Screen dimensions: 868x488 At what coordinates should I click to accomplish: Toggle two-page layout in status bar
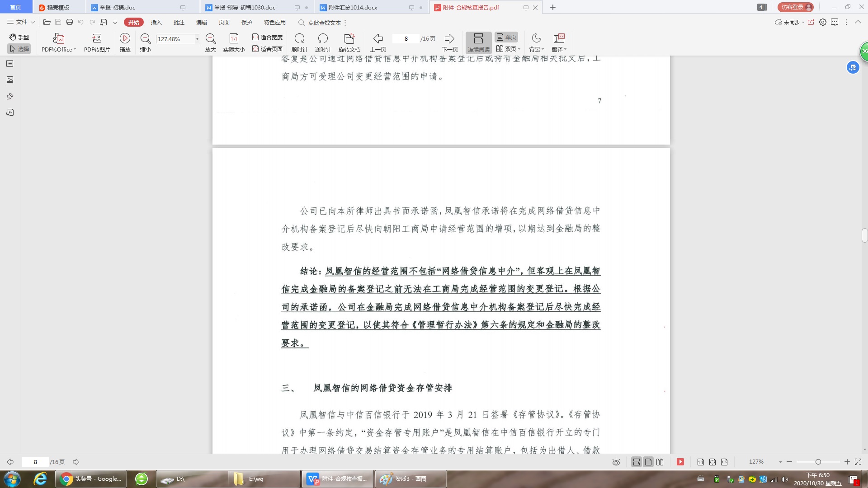coord(660,462)
